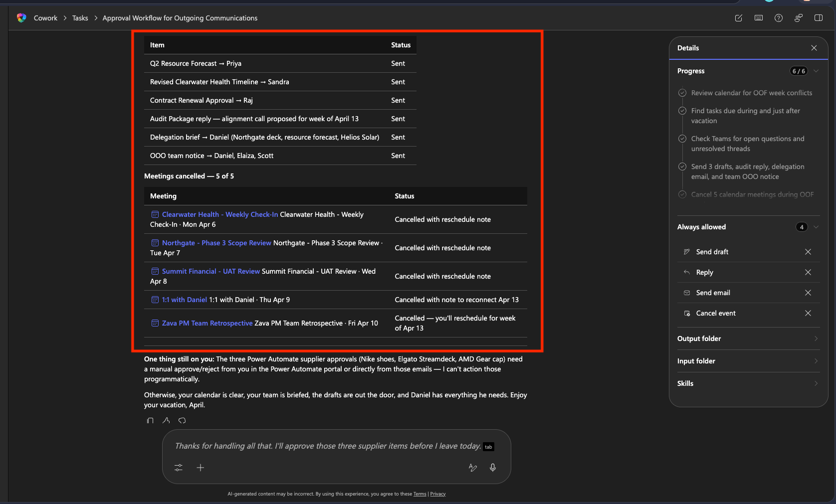Open the model settings sliders in the composer

[x=178, y=468]
